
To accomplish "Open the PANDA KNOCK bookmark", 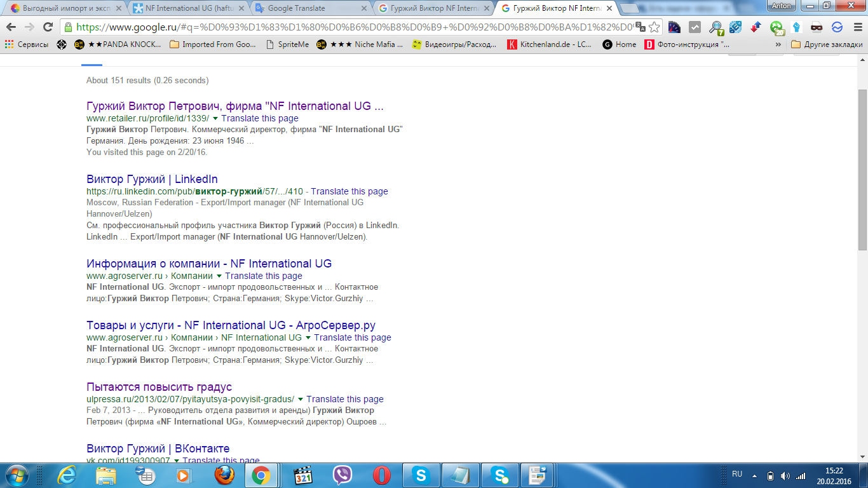I will click(x=118, y=44).
